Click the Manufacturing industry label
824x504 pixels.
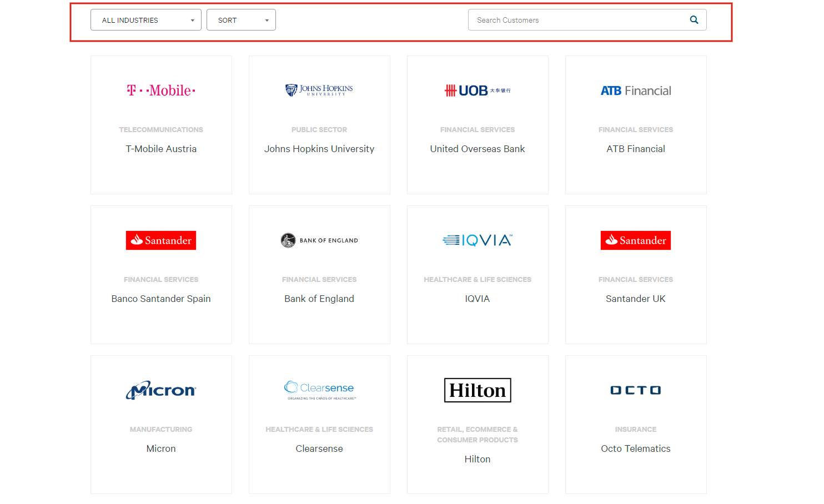coord(161,429)
